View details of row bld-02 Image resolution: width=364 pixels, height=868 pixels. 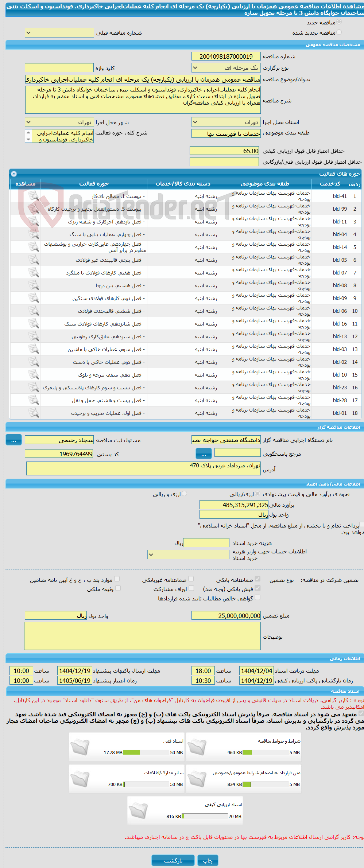(34, 362)
